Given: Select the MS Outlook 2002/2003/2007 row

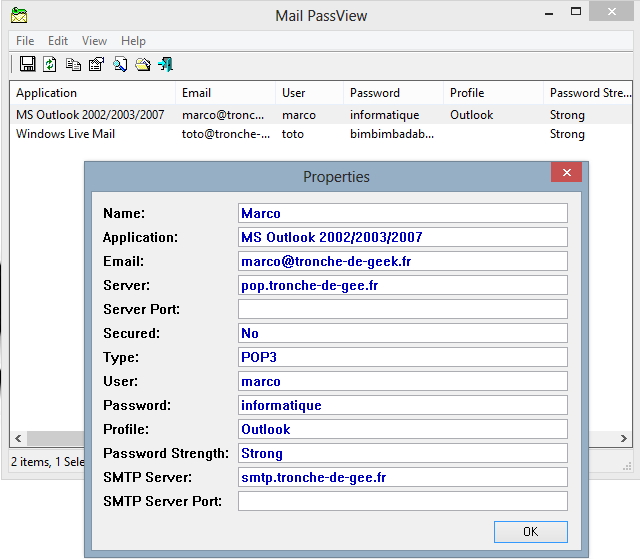Looking at the screenshot, I should [x=321, y=115].
